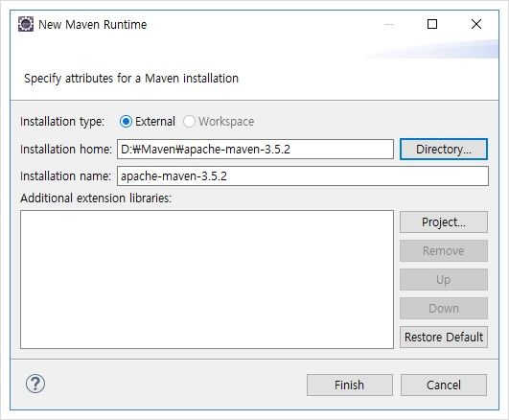Click the 'New Maven Runtime' title text
Viewport: 509px width, 420px height.
93,24
